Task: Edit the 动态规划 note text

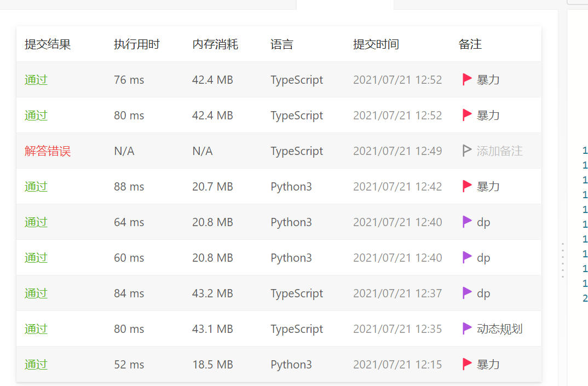Action: [x=499, y=329]
